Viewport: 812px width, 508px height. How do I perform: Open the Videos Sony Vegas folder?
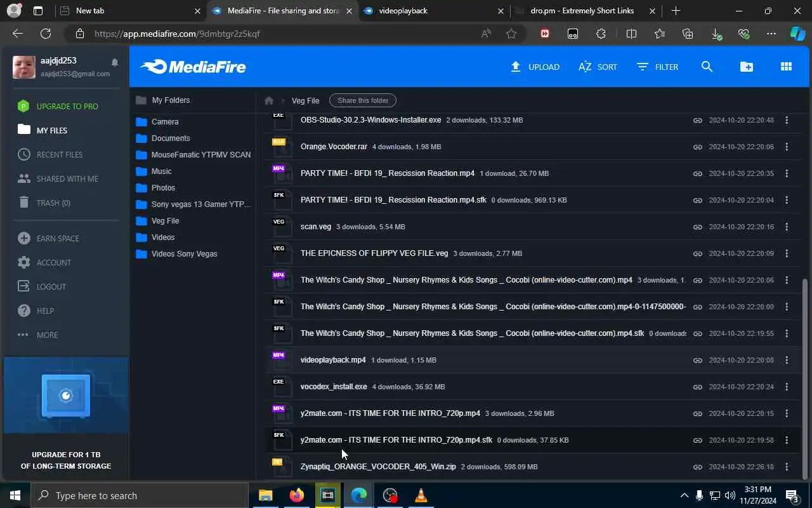point(176,253)
